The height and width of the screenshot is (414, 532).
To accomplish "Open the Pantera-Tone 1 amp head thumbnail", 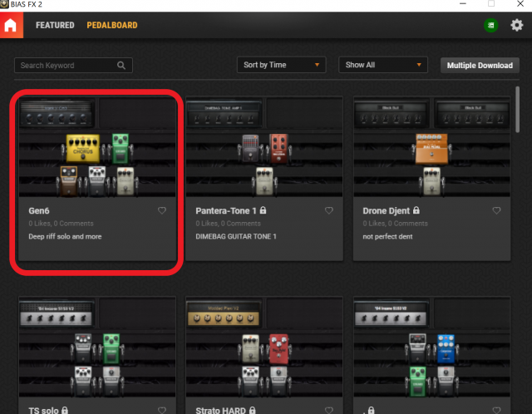I will click(x=224, y=113).
